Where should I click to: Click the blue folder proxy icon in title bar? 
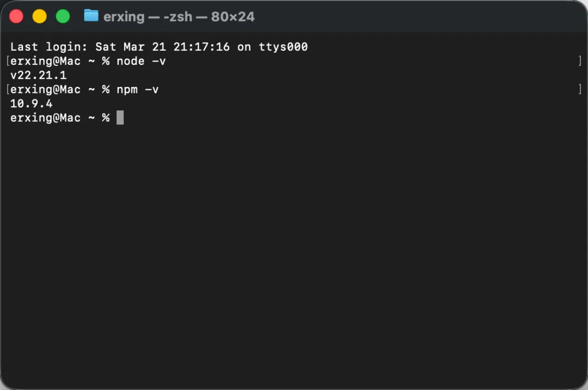[x=91, y=16]
